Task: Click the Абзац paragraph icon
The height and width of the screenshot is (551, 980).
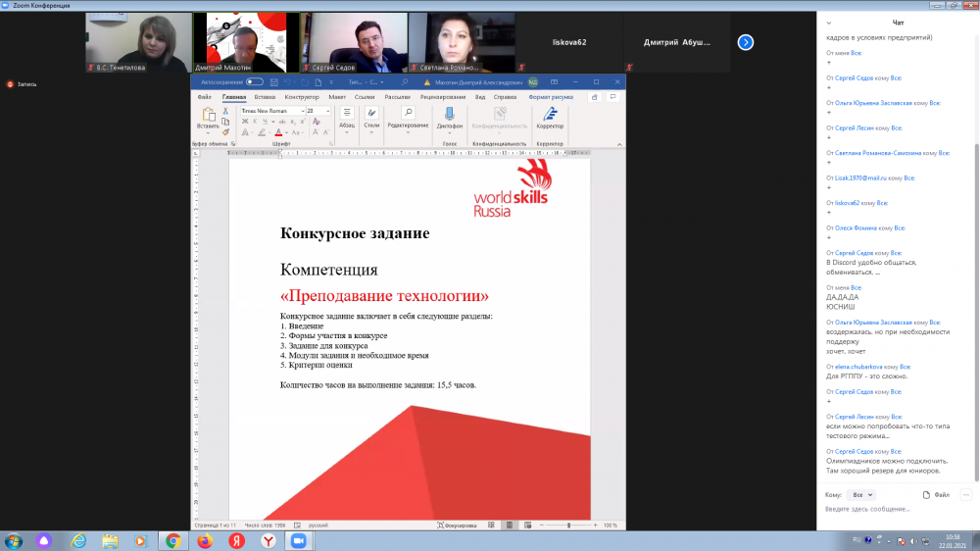Action: point(347,114)
